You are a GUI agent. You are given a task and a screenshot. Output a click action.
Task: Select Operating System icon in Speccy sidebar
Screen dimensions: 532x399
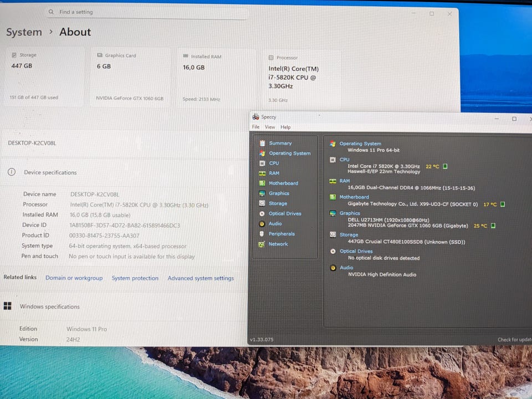coord(262,154)
